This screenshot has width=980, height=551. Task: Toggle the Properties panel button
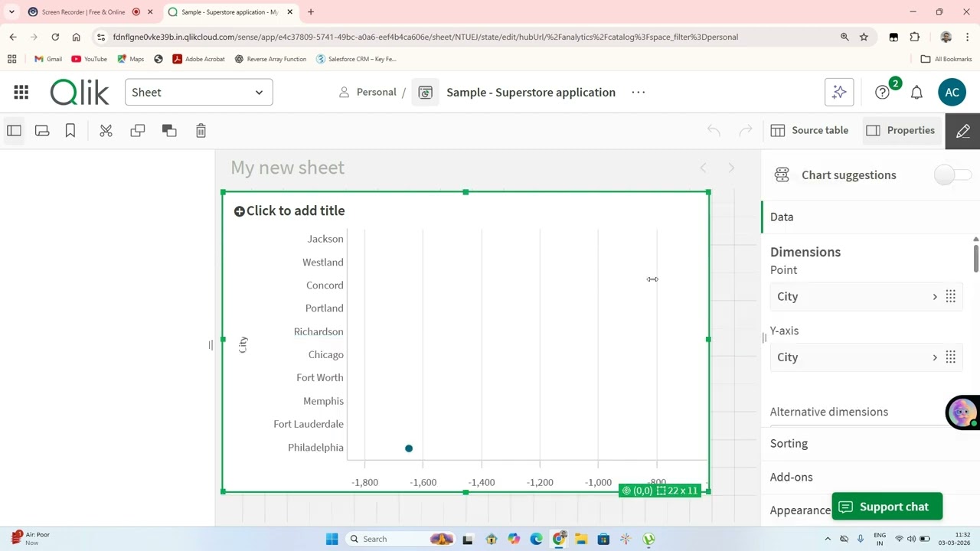[900, 131]
